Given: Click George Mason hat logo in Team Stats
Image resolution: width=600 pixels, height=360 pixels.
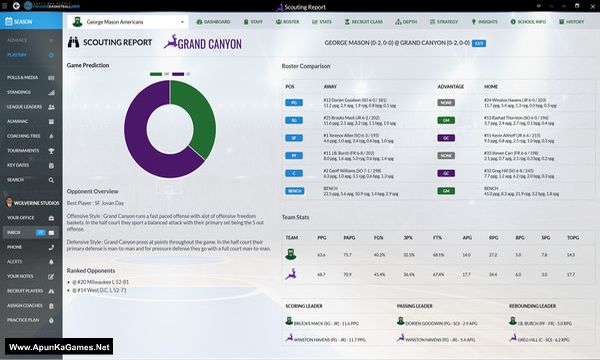Looking at the screenshot, I should coord(291,254).
